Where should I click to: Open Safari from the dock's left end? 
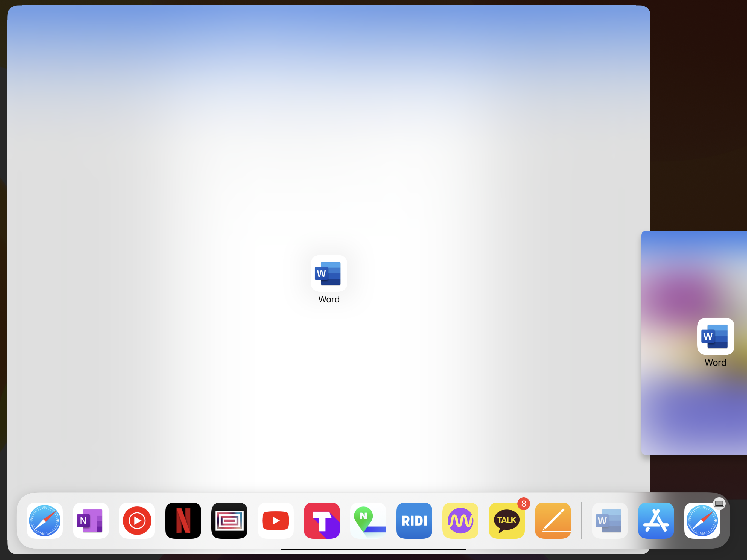[45, 520]
